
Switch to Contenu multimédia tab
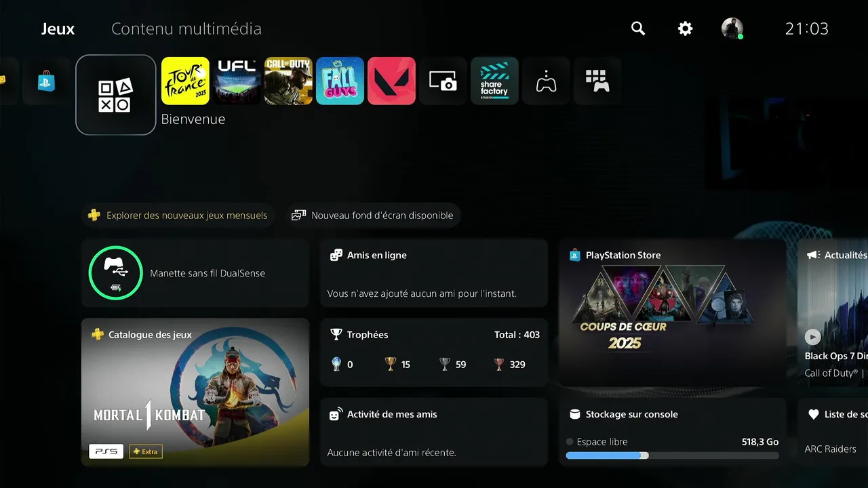tap(186, 29)
